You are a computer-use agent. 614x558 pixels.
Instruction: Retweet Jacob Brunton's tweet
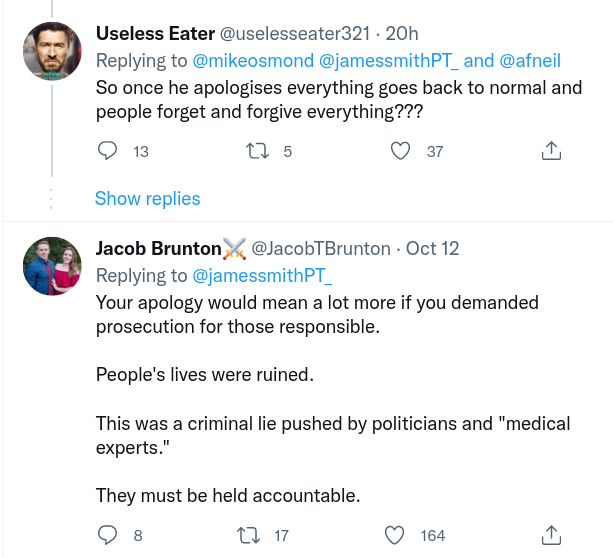pyautogui.click(x=257, y=535)
